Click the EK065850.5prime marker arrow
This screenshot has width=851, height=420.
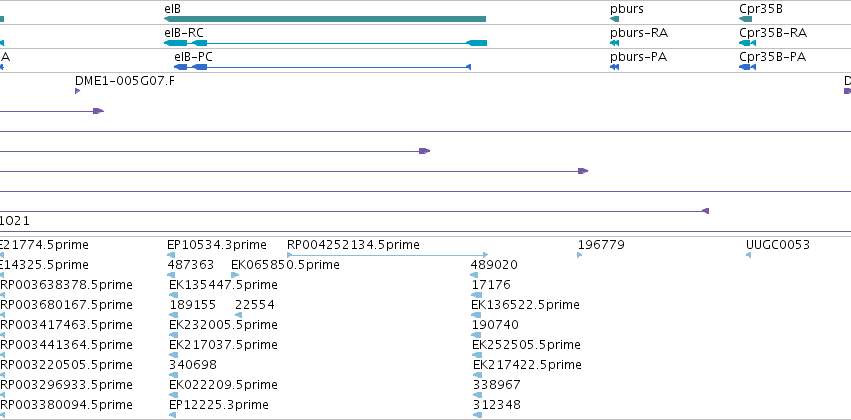click(235, 275)
